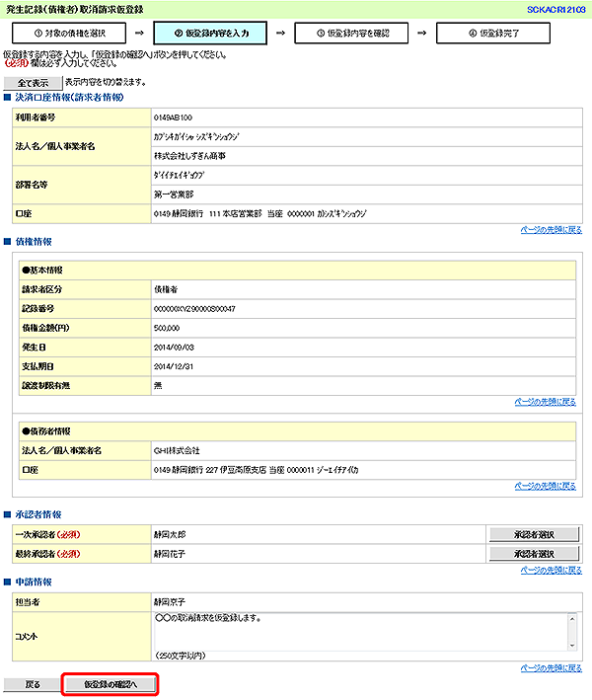Follow ページの先頭に戻る link under 決済口座情報

tap(551, 230)
